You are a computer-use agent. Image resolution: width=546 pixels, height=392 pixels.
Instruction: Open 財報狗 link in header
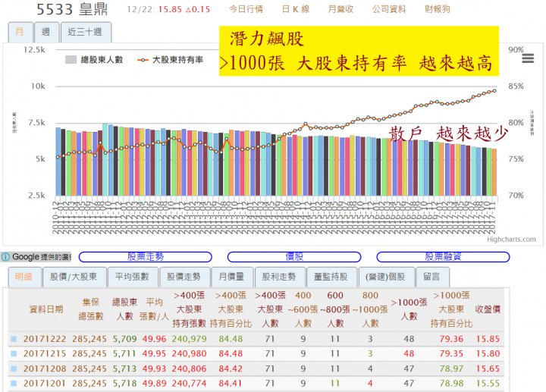438,10
